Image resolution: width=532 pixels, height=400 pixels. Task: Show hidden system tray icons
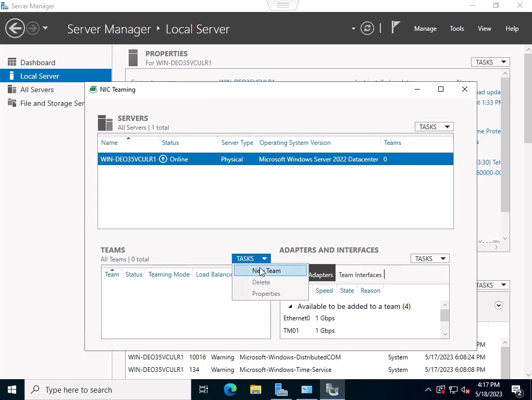pos(428,390)
